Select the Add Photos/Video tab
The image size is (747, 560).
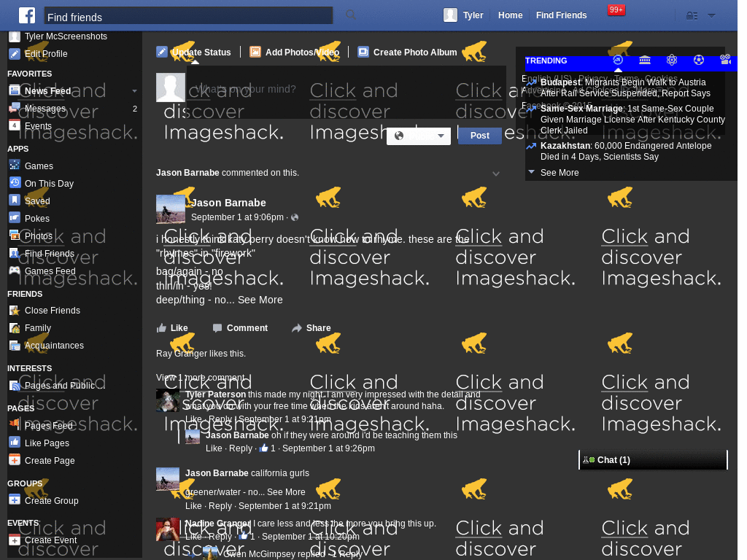pos(295,52)
